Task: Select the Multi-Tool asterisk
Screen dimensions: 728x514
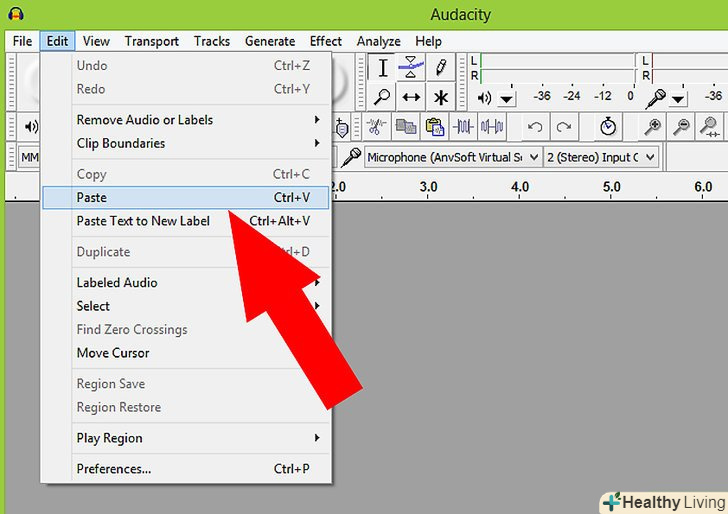Action: pos(440,97)
